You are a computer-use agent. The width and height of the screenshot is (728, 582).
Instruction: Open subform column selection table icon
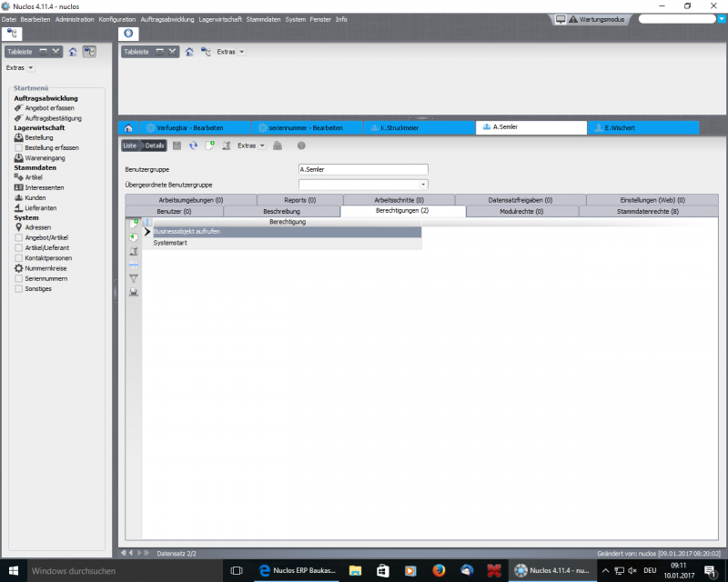[134, 265]
